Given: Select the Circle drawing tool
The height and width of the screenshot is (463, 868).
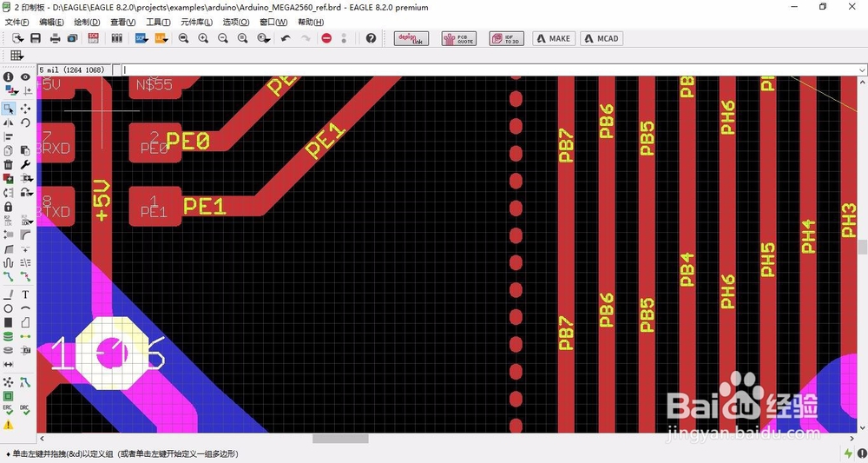Looking at the screenshot, I should (9, 308).
